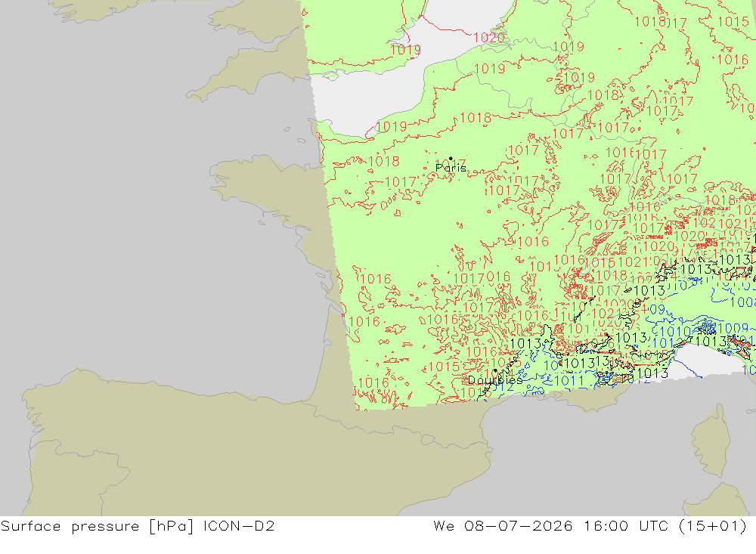Click the blue '1008' isobar label
This screenshot has height=554, width=756.
[743, 302]
